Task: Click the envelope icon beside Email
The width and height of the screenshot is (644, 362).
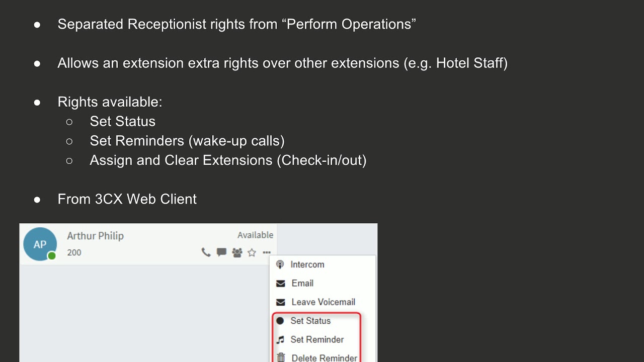Action: coord(281,284)
